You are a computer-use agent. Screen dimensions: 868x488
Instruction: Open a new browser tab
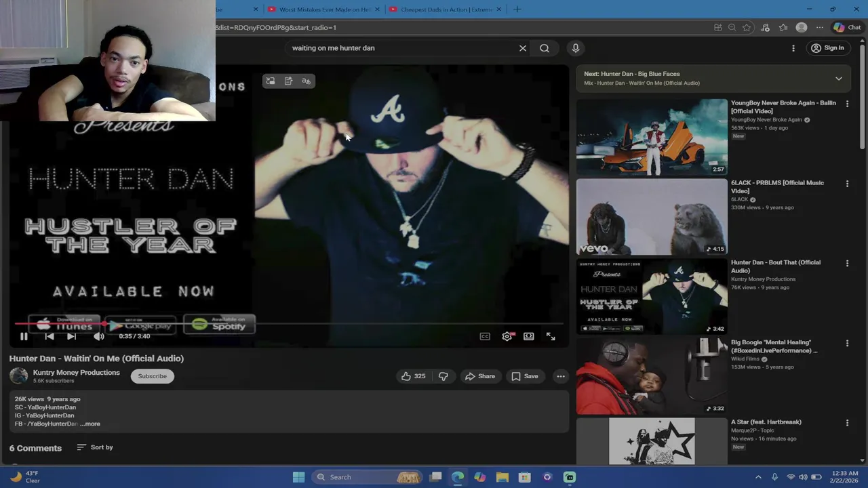coord(517,9)
